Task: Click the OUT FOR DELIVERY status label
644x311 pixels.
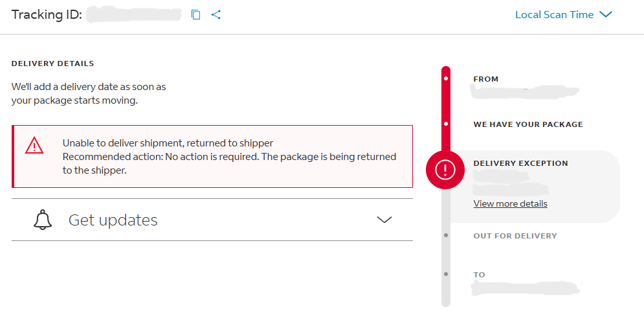Action: [x=515, y=236]
